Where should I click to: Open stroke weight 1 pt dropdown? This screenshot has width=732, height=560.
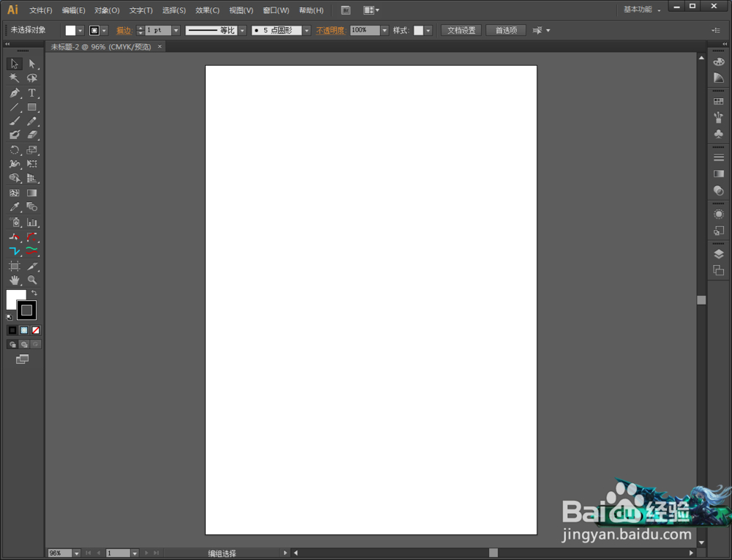tap(176, 30)
